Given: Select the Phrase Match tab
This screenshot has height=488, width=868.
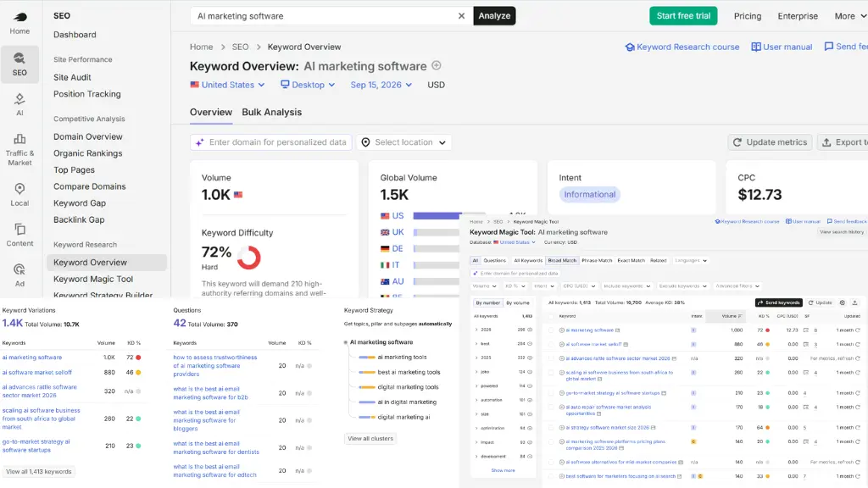Looking at the screenshot, I should click(597, 261).
